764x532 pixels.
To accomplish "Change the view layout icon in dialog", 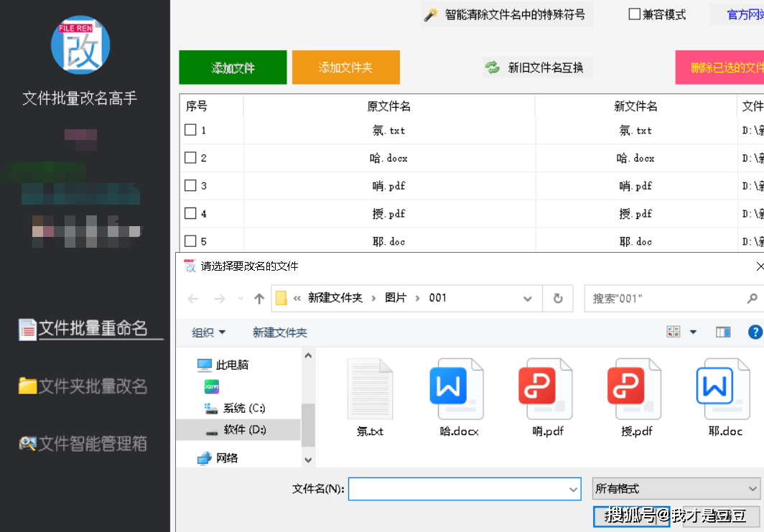I will coord(674,332).
